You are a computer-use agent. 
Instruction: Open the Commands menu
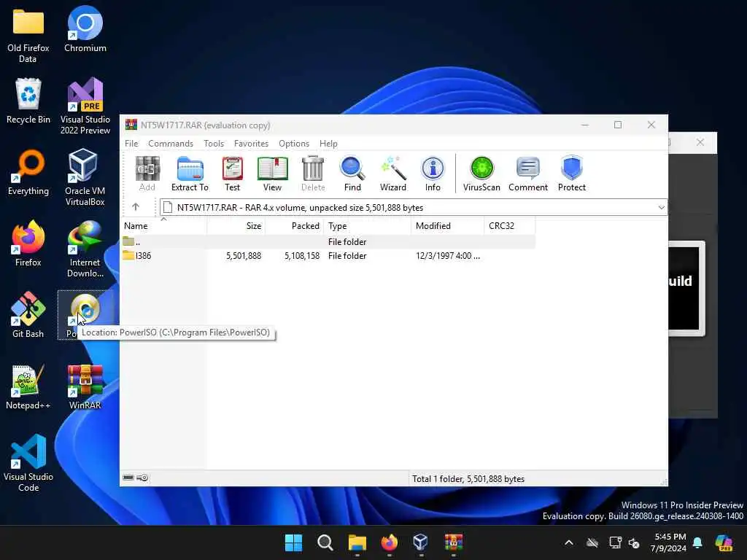pyautogui.click(x=171, y=144)
